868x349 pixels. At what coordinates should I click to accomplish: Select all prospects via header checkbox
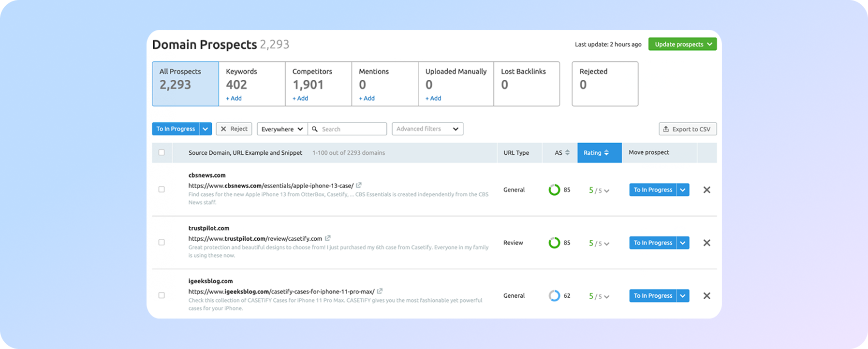pos(162,152)
